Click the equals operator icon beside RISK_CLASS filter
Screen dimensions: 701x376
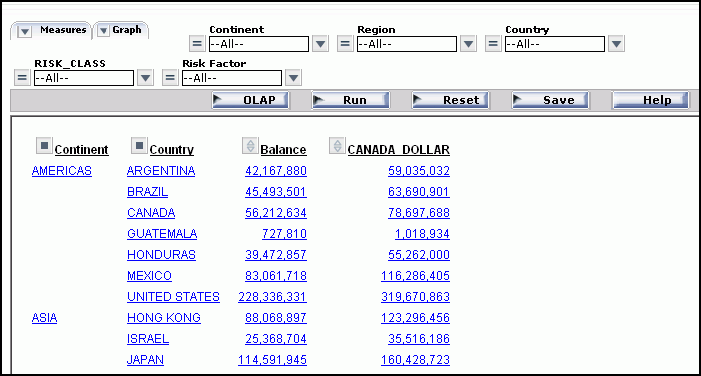[21, 78]
